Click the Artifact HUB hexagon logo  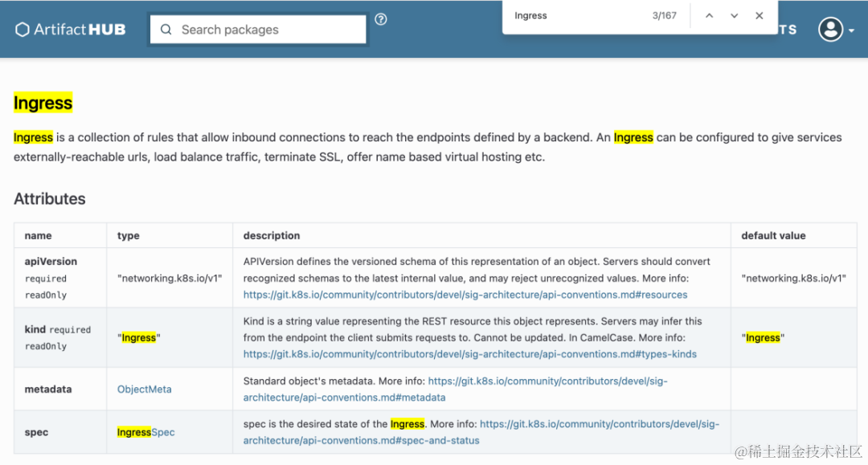click(23, 29)
